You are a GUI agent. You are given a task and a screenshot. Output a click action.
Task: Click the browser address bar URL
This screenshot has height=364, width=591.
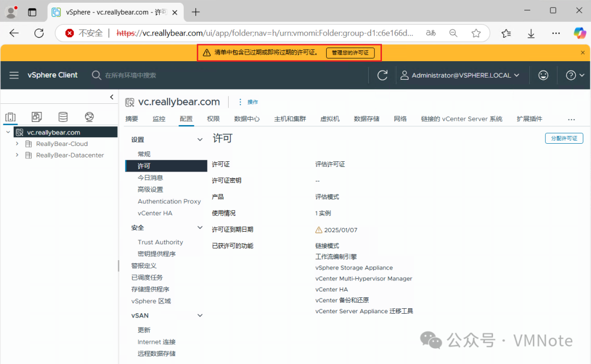pyautogui.click(x=265, y=33)
